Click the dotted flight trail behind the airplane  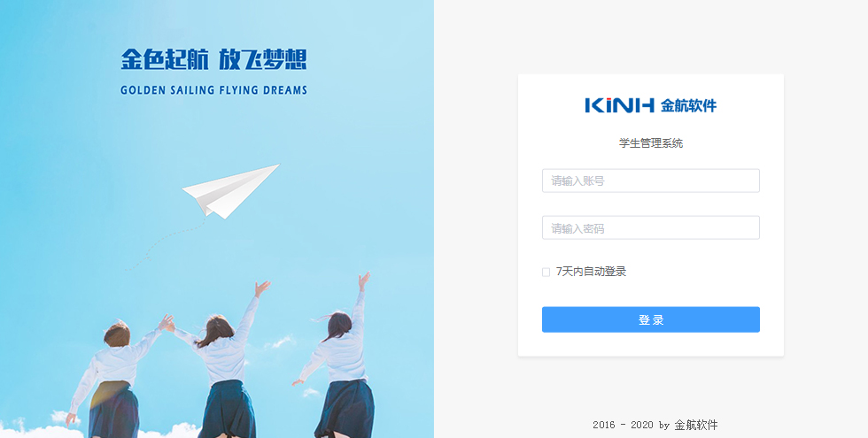[165, 245]
